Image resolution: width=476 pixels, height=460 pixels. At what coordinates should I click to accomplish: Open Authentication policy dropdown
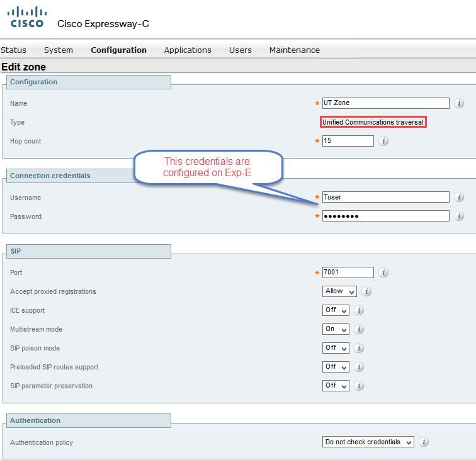click(x=368, y=442)
